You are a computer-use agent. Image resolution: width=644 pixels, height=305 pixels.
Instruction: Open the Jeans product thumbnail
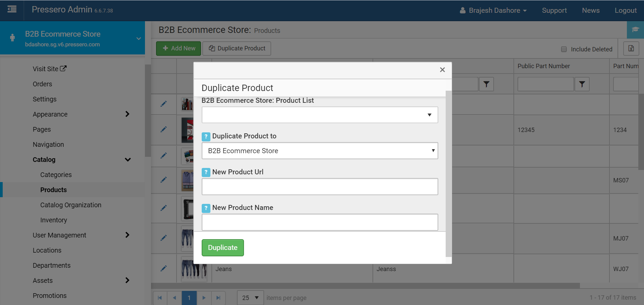[x=194, y=269]
